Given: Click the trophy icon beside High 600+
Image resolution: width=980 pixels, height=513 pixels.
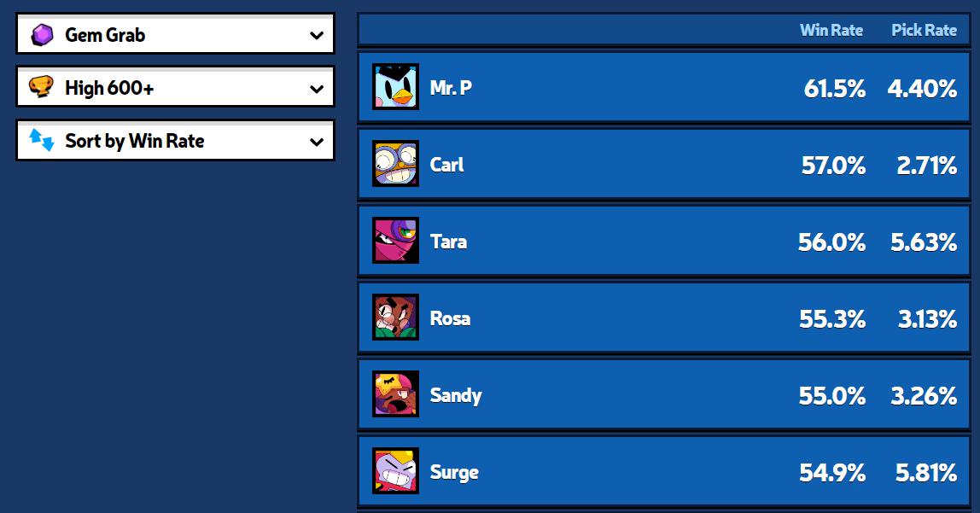Looking at the screenshot, I should 42,87.
